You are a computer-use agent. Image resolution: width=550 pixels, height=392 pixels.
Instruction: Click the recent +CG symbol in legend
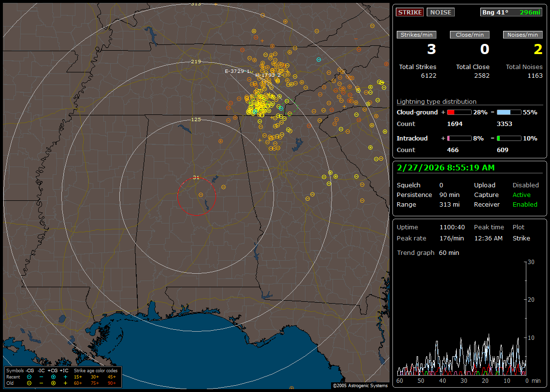pyautogui.click(x=53, y=377)
